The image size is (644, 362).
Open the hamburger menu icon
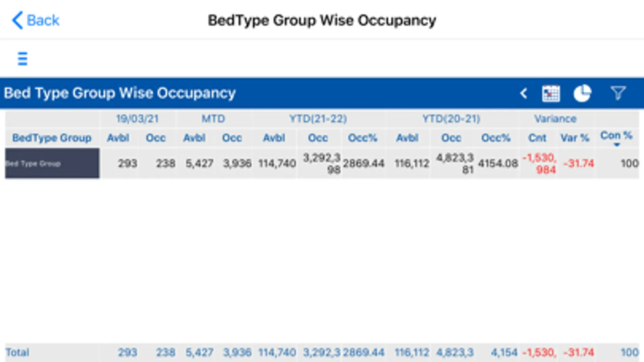23,59
